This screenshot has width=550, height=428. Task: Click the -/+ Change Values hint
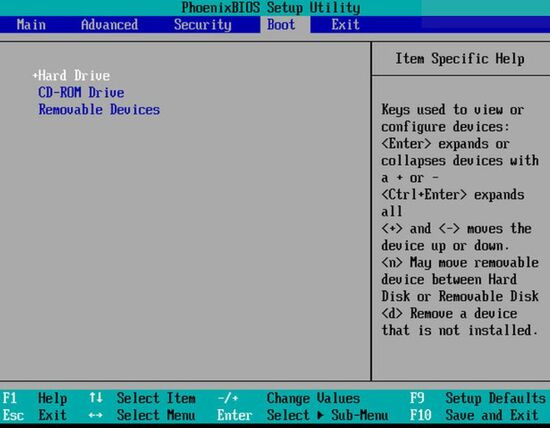pyautogui.click(x=288, y=398)
